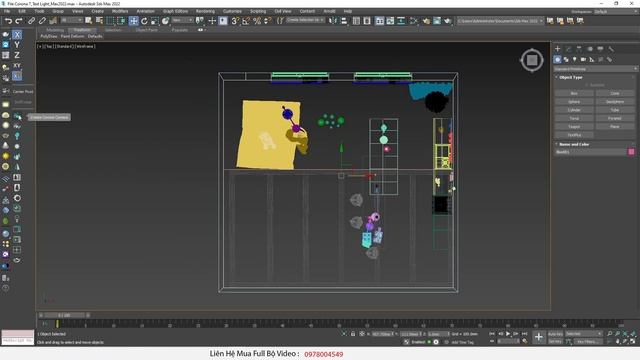Restrict transform to the X axis
Screen dimensions: 640x360
(17, 35)
